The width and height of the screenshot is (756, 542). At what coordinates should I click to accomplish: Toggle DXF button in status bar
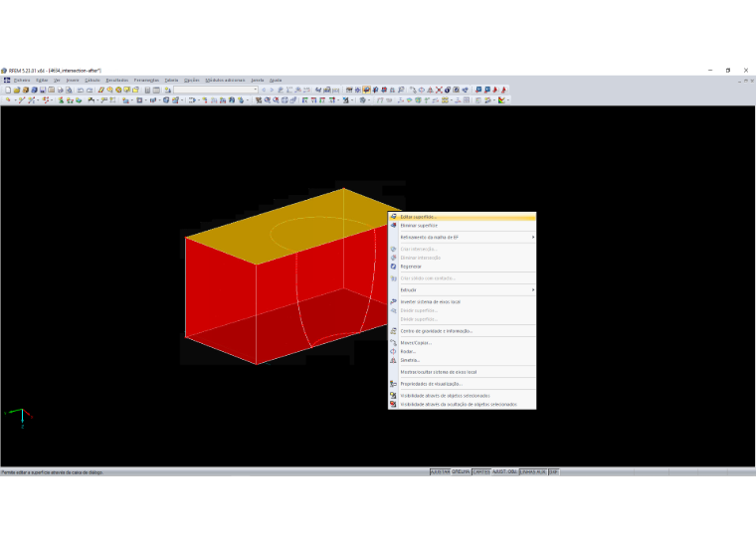coord(553,472)
